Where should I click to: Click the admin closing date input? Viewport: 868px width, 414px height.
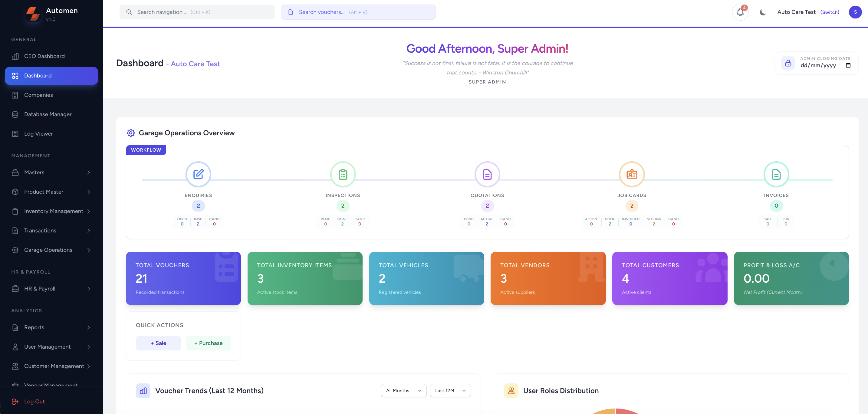click(825, 65)
